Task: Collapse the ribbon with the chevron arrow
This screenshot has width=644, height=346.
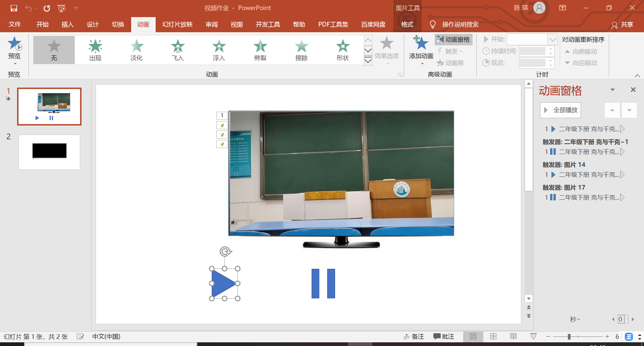Action: tap(637, 76)
